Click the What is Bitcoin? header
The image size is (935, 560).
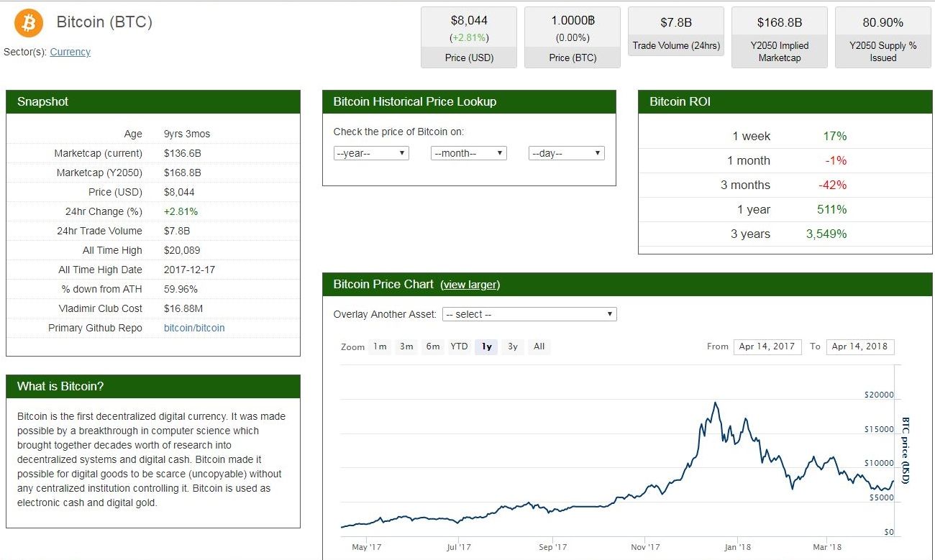[x=153, y=387]
